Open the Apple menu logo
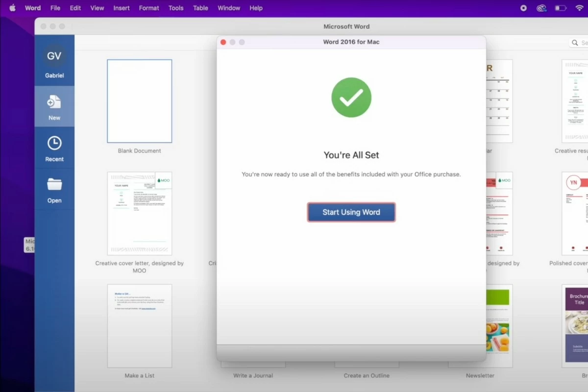588x392 pixels. [13, 8]
